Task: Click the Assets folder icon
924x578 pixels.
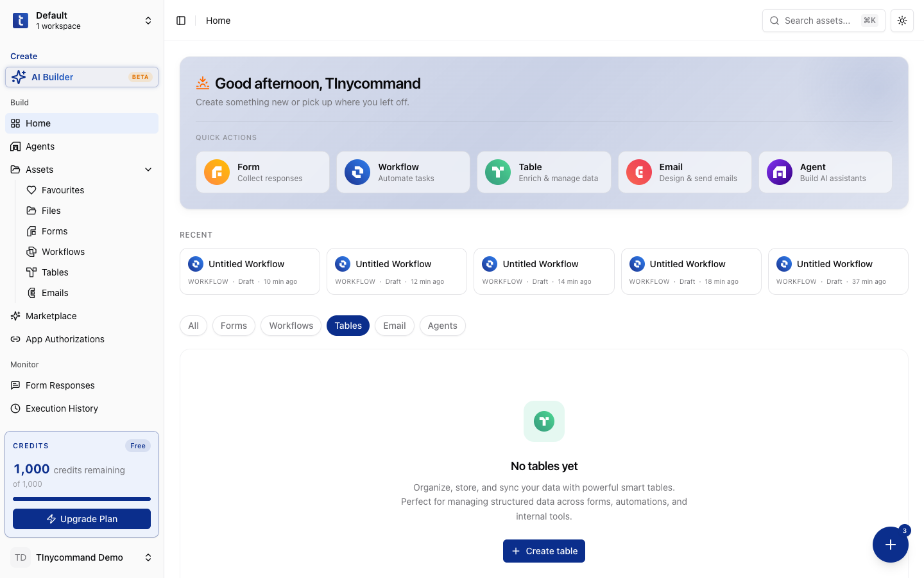Action: [x=15, y=170]
